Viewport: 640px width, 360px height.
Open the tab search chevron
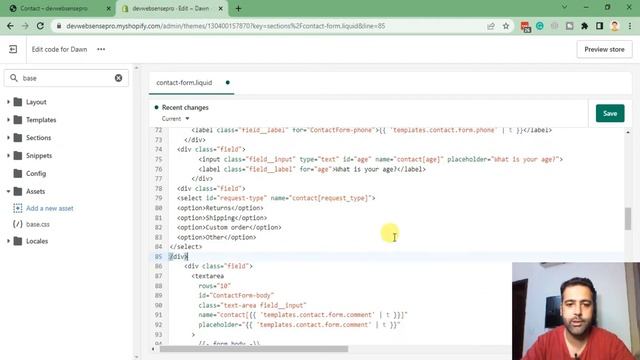(x=564, y=7)
